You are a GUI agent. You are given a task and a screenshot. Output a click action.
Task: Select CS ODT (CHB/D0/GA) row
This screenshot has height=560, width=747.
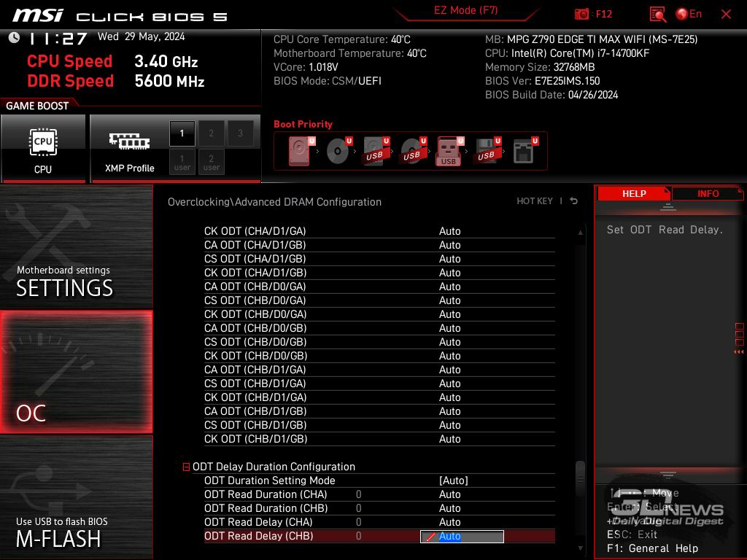click(379, 300)
